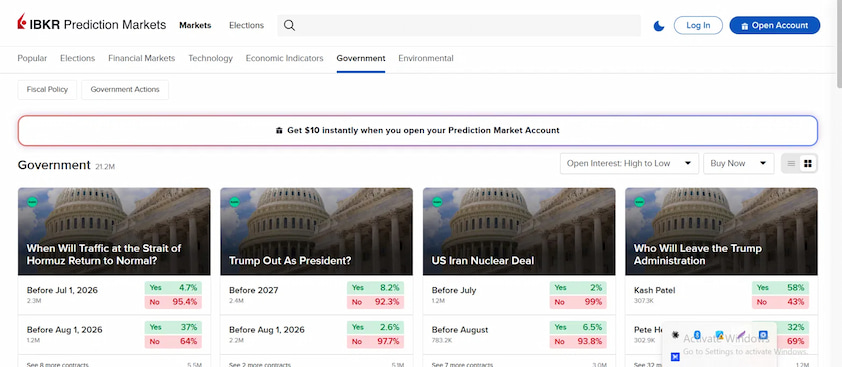842x367 pixels.
Task: Switch to the Elections category tab
Action: tap(77, 58)
